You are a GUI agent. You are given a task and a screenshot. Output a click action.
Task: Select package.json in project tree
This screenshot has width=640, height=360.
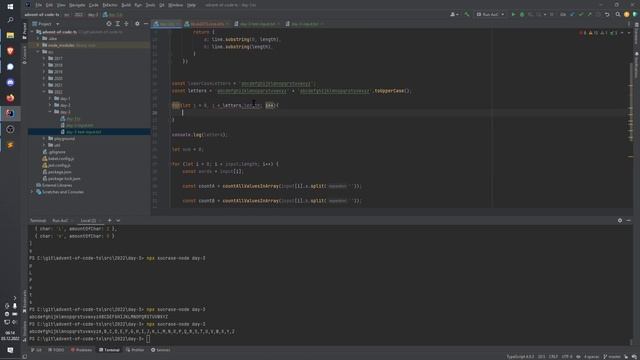[x=59, y=172]
